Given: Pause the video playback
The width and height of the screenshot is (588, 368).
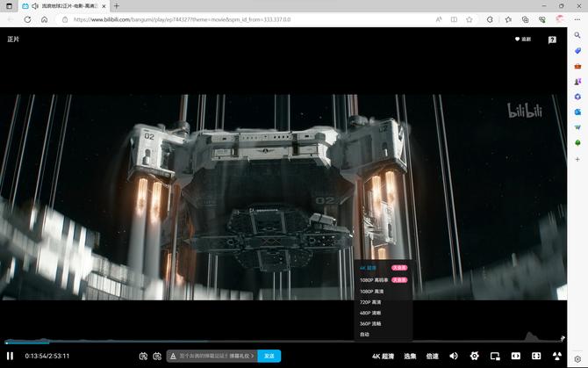Looking at the screenshot, I should (x=10, y=356).
